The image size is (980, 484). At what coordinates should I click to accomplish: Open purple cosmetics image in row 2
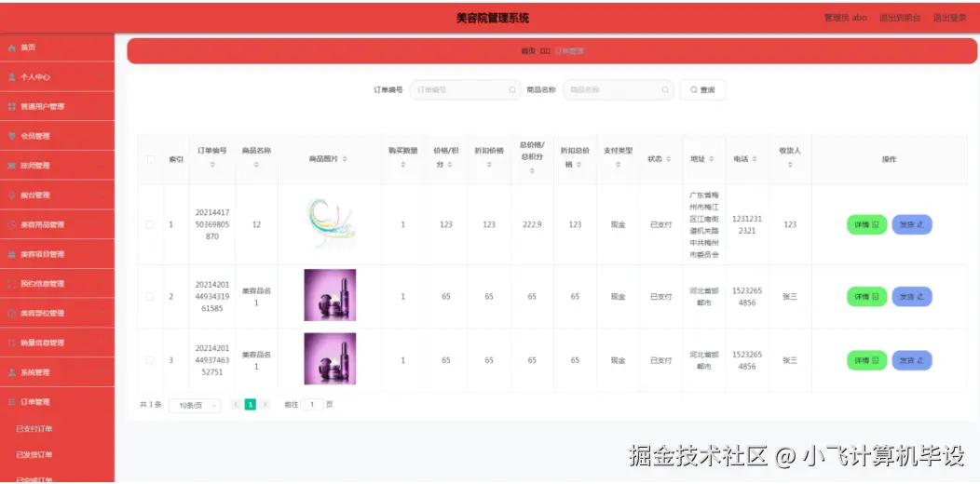[330, 295]
